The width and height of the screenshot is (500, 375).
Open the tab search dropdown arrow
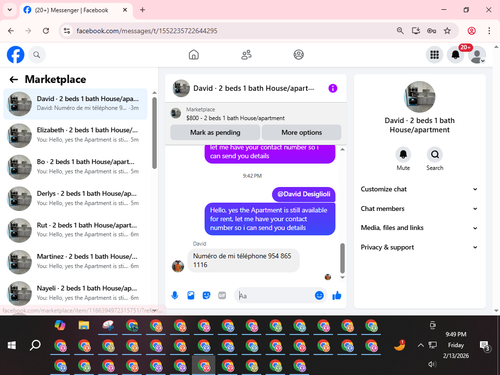click(x=10, y=10)
